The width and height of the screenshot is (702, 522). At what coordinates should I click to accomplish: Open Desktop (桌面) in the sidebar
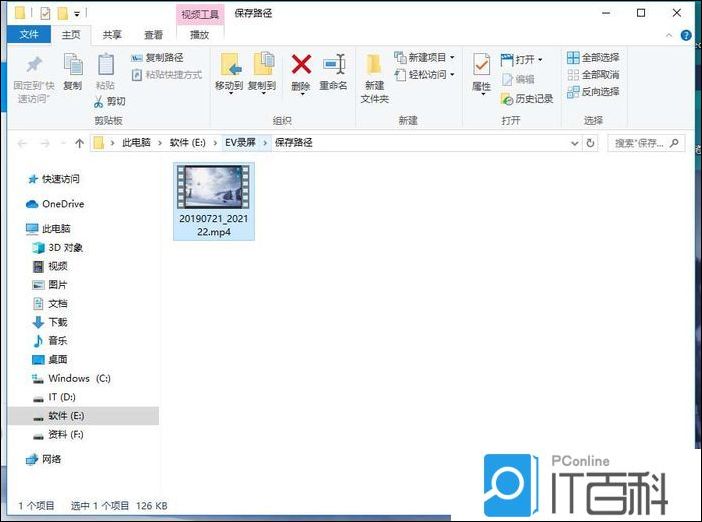coord(50,359)
